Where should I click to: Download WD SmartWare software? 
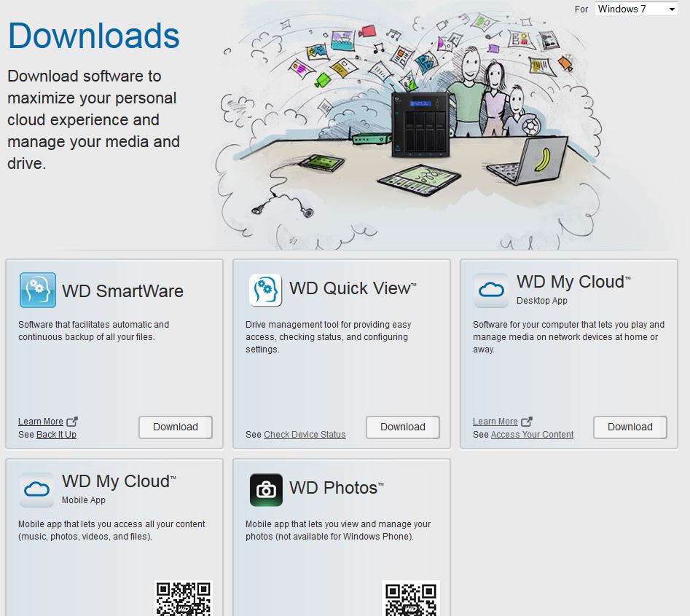pos(176,427)
